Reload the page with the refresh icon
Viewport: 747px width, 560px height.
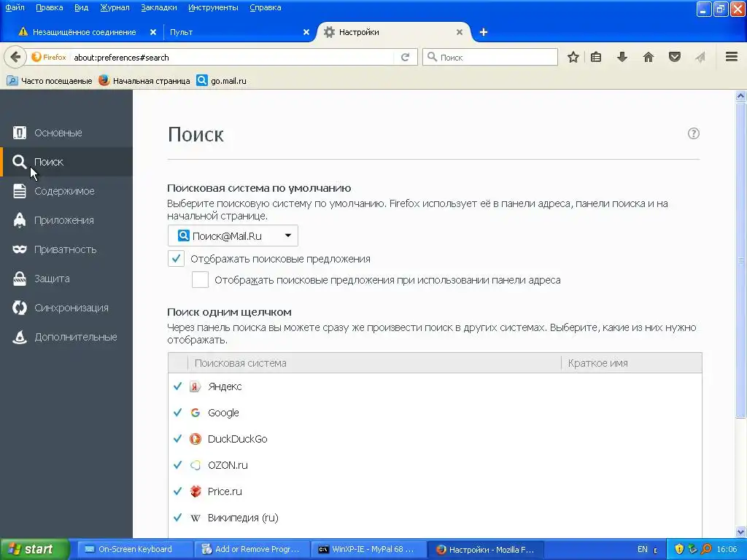406,57
